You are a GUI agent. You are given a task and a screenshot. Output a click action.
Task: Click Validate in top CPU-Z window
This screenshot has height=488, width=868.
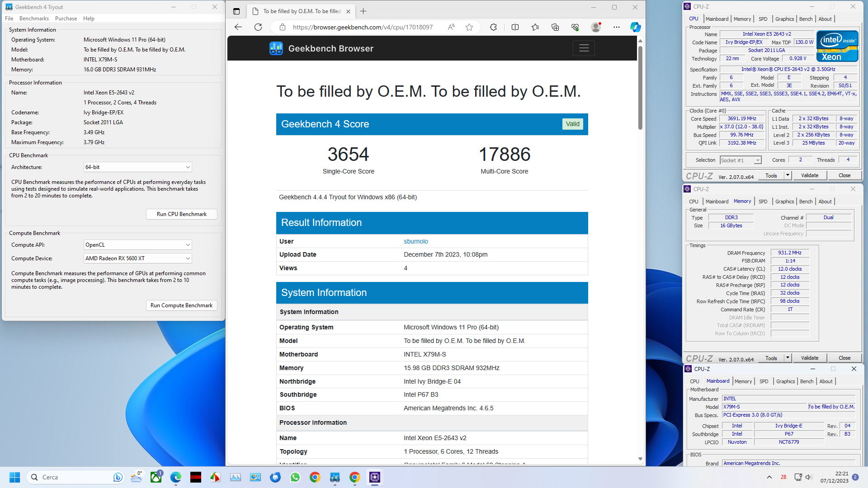(810, 175)
